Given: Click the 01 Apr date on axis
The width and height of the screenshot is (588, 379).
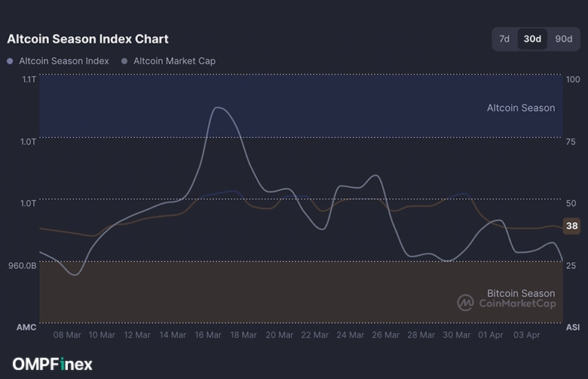Looking at the screenshot, I should click(491, 335).
